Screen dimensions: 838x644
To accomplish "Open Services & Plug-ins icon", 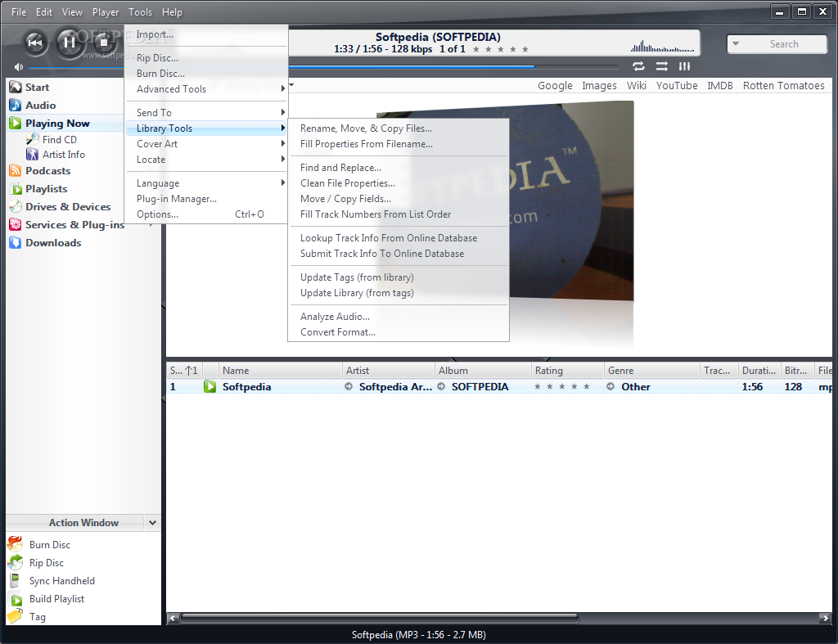I will [16, 225].
